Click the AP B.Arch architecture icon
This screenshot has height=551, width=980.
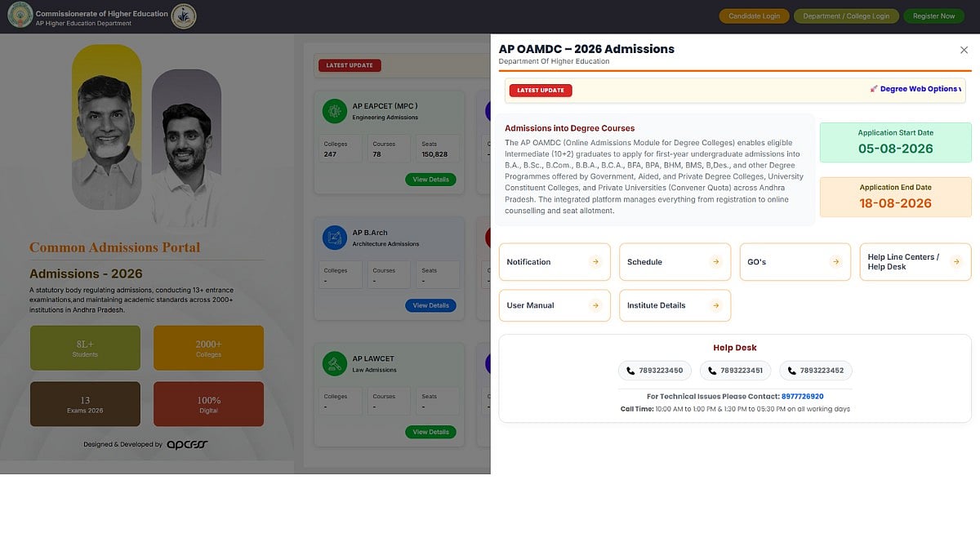pyautogui.click(x=335, y=238)
